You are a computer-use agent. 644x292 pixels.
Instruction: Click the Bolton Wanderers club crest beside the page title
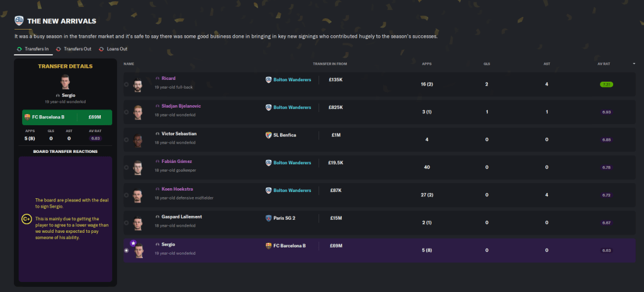coord(20,21)
